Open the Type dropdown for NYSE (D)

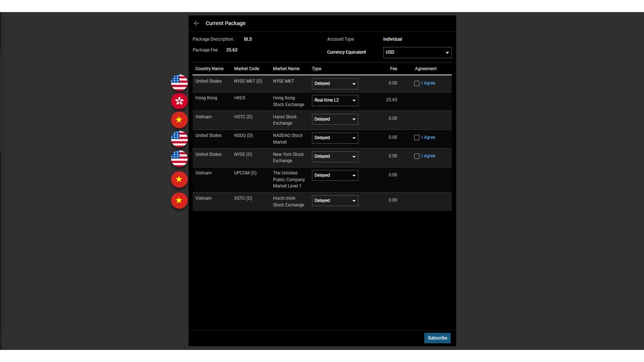[x=335, y=156]
